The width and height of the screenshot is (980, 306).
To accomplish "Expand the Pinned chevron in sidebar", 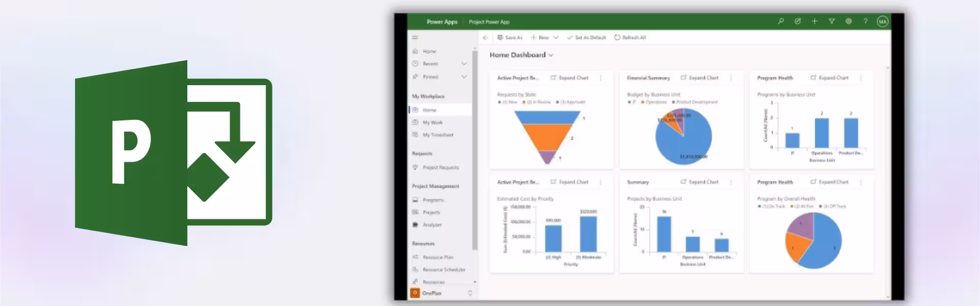I will pyautogui.click(x=464, y=76).
